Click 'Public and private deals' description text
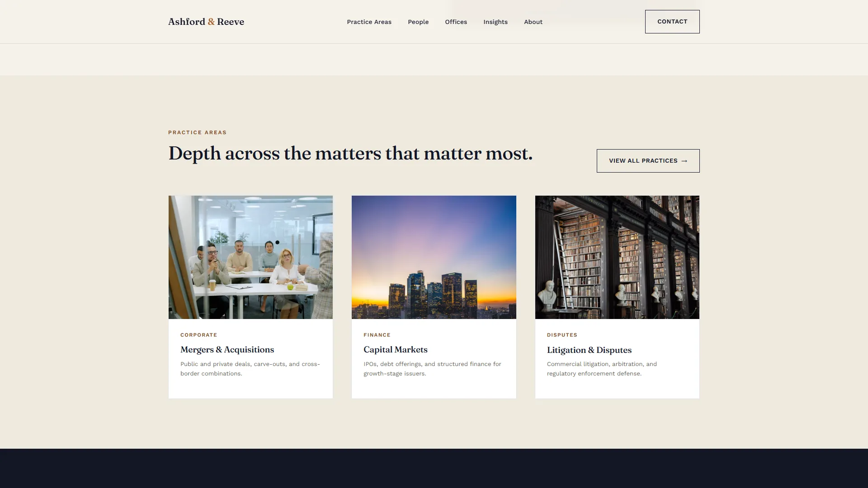This screenshot has height=488, width=868. point(250,369)
